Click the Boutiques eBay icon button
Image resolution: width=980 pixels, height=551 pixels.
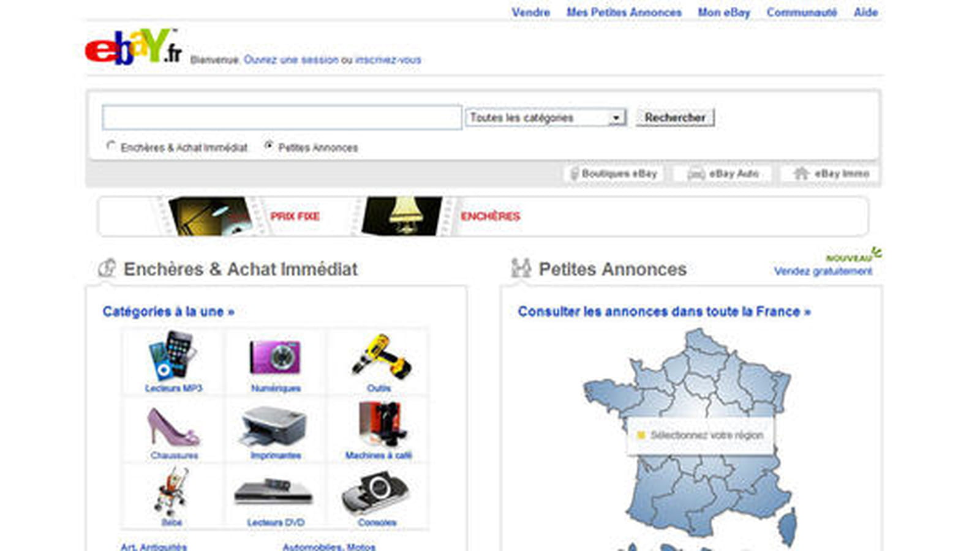[x=614, y=174]
